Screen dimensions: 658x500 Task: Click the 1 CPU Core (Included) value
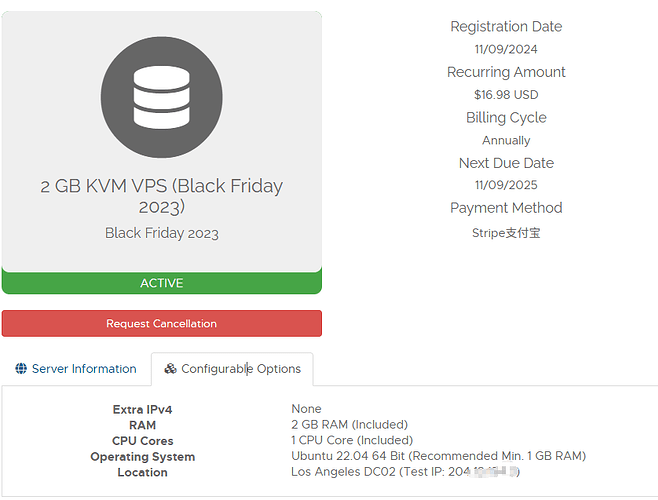pos(352,440)
